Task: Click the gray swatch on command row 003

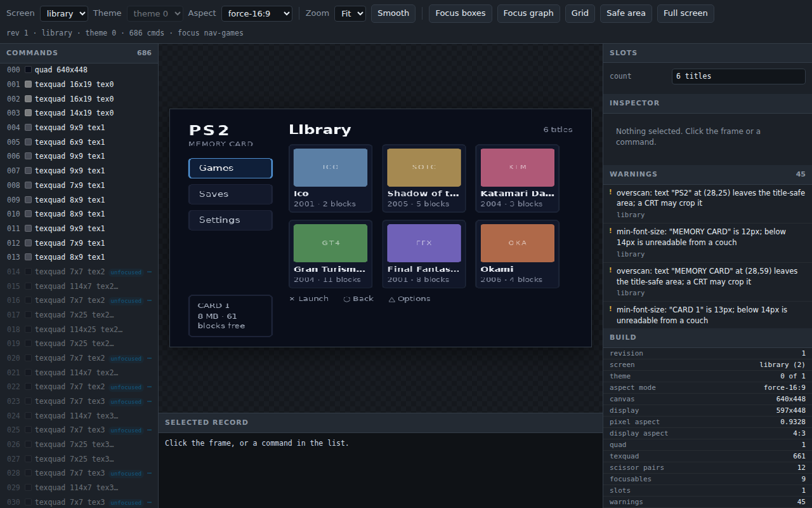Action: coord(28,113)
